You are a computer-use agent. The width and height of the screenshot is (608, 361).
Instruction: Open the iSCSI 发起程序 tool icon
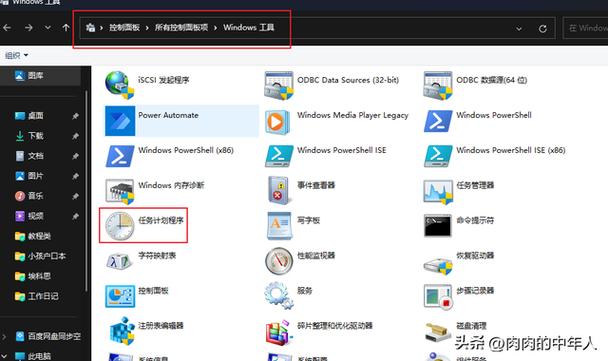(x=119, y=85)
